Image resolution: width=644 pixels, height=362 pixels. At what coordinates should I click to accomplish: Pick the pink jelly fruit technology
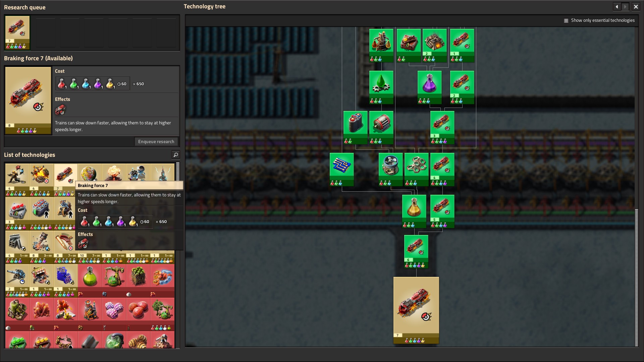tap(114, 314)
